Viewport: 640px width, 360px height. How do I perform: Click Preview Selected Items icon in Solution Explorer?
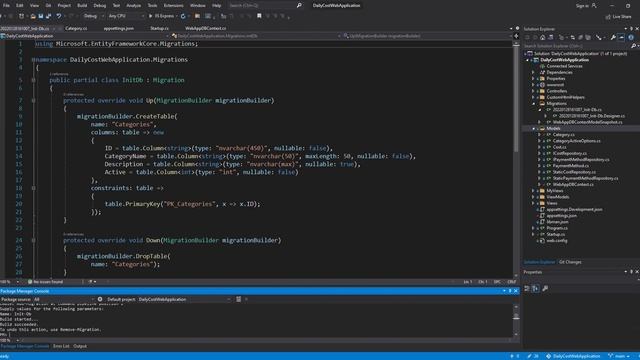pyautogui.click(x=621, y=37)
